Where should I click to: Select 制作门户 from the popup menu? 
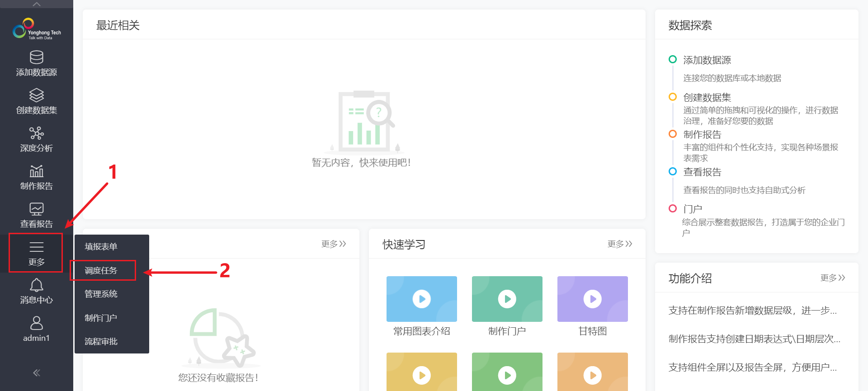coord(101,318)
